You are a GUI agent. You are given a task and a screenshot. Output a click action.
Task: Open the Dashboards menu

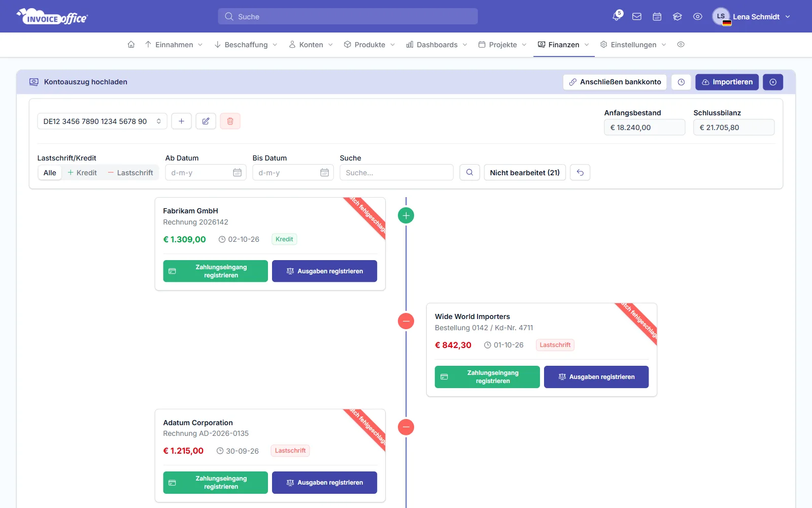click(x=436, y=45)
